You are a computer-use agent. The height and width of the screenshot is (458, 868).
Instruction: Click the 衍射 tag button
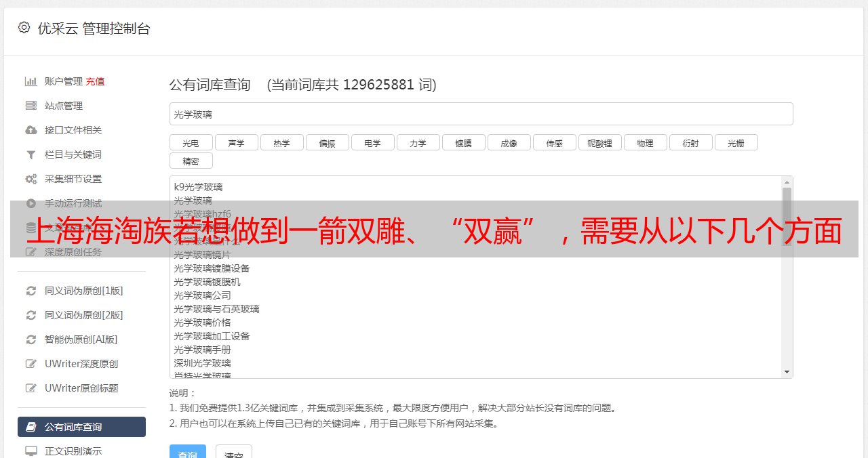(x=690, y=142)
